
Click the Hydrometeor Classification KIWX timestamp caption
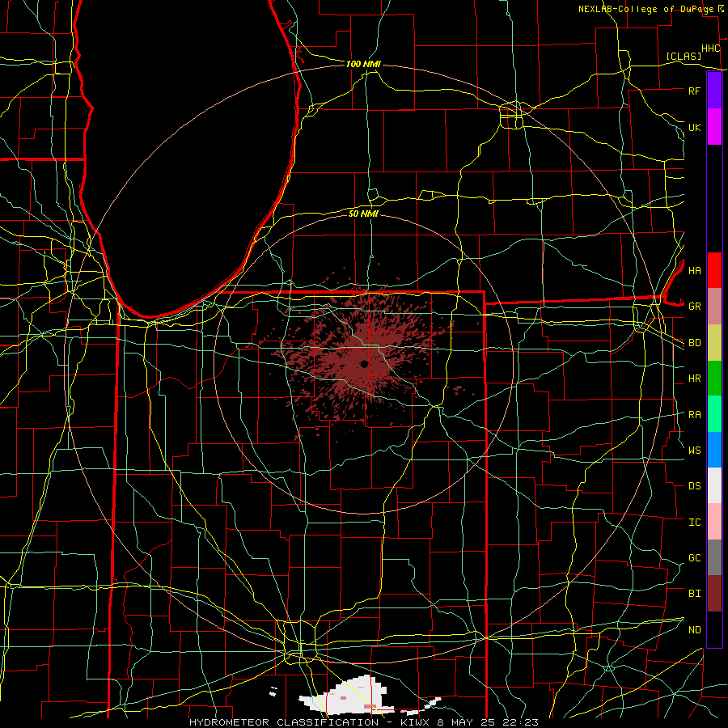pyautogui.click(x=363, y=722)
